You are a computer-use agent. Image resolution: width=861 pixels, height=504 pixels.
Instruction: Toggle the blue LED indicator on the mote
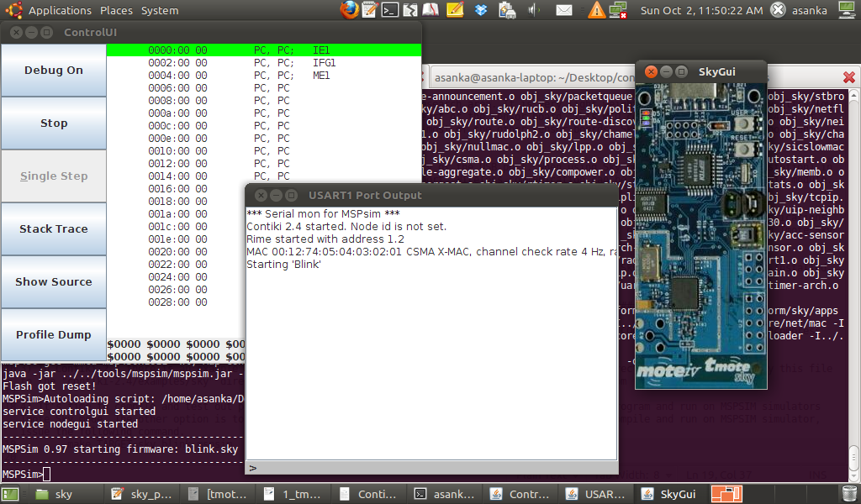click(x=646, y=123)
